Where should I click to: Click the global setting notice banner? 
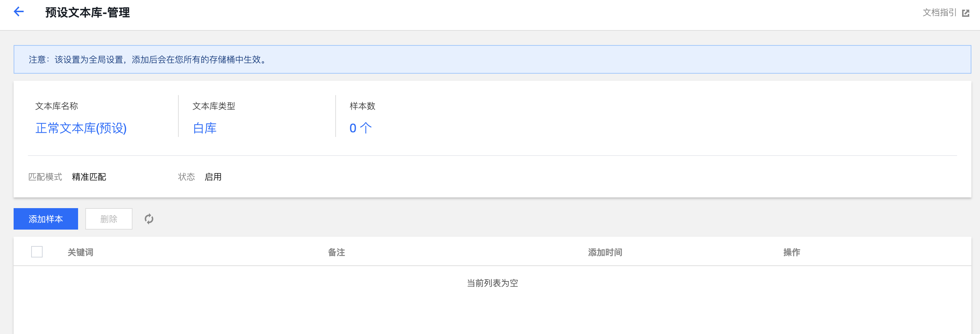click(x=492, y=60)
